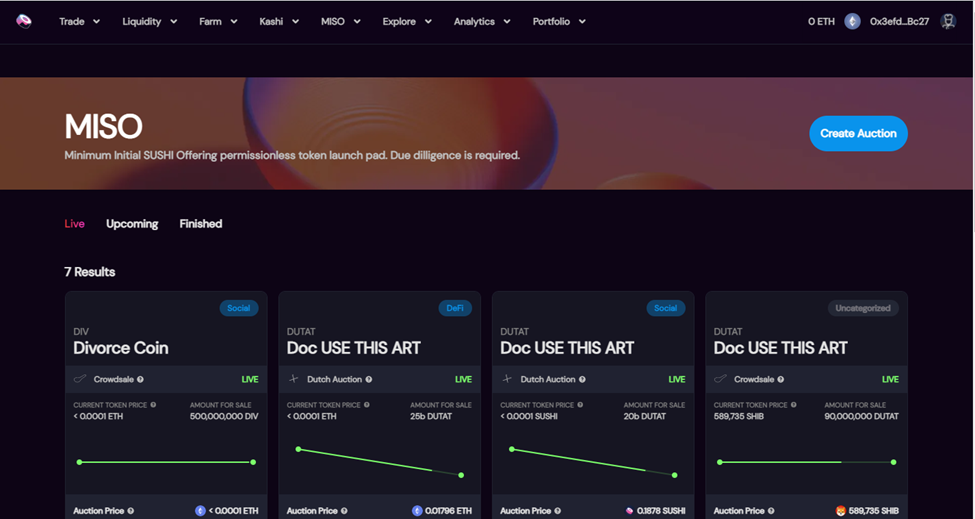Click the 90,000,000 DUTAT amount value
975x519 pixels.
(x=861, y=416)
